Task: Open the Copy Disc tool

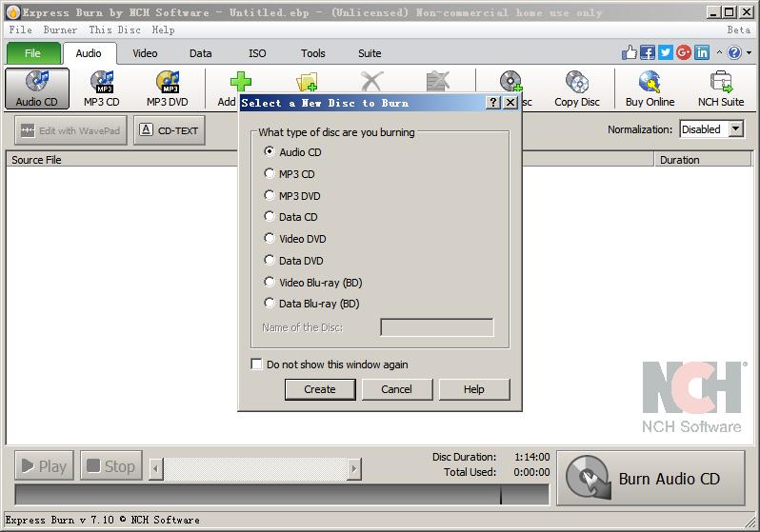Action: coord(577,89)
